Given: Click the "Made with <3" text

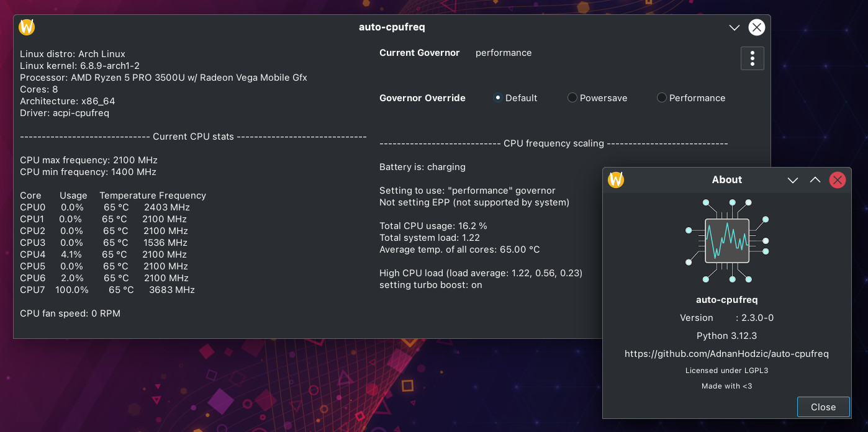Looking at the screenshot, I should [727, 386].
